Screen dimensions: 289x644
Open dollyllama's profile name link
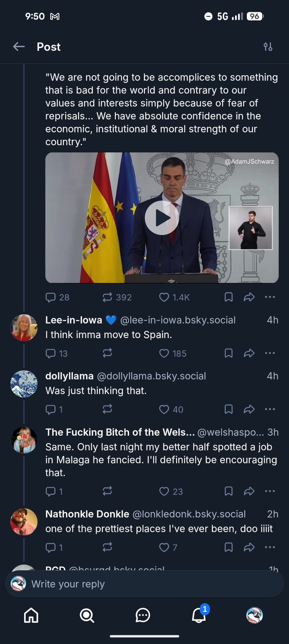[70, 376]
